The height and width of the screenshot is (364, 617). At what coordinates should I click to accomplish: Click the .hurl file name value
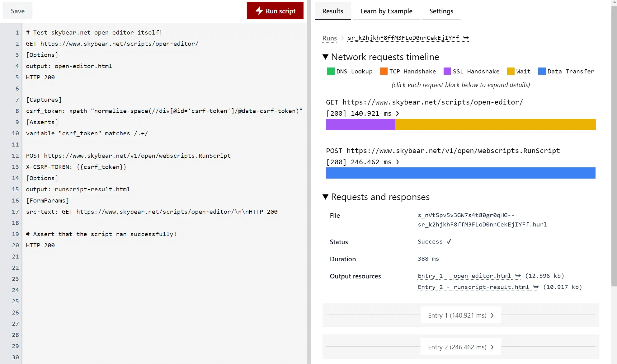[482, 220]
